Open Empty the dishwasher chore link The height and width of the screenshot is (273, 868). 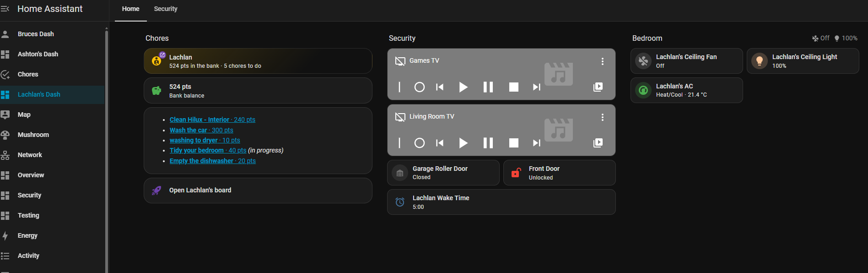coord(212,161)
